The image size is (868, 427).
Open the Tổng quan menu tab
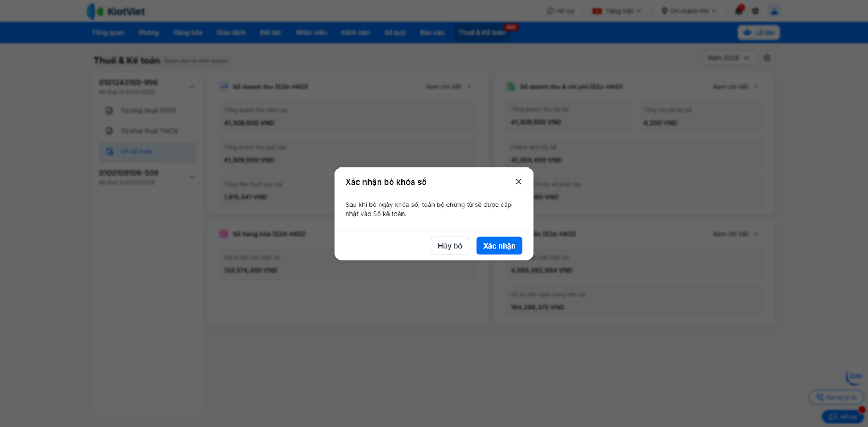108,33
